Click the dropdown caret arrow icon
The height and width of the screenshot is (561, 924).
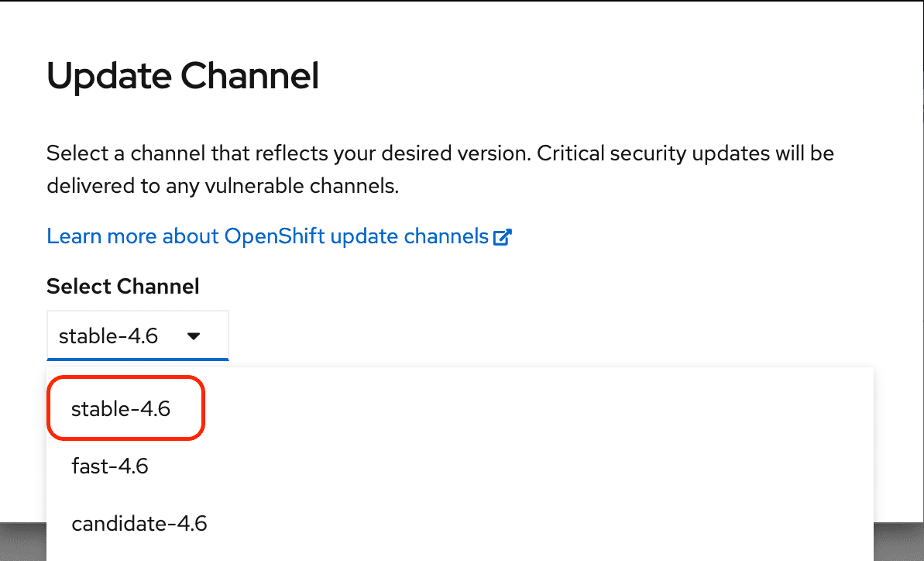[194, 336]
